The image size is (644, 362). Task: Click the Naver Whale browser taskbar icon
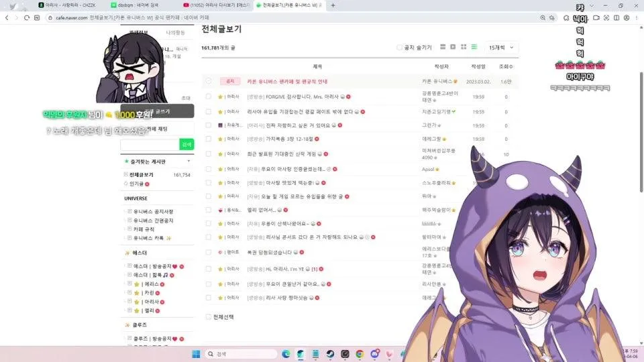(301, 354)
